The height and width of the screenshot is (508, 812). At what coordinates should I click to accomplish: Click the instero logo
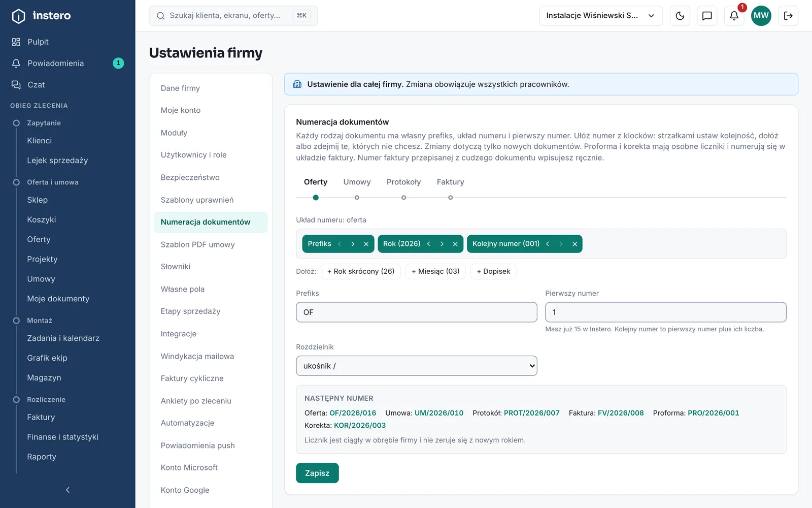tap(42, 16)
